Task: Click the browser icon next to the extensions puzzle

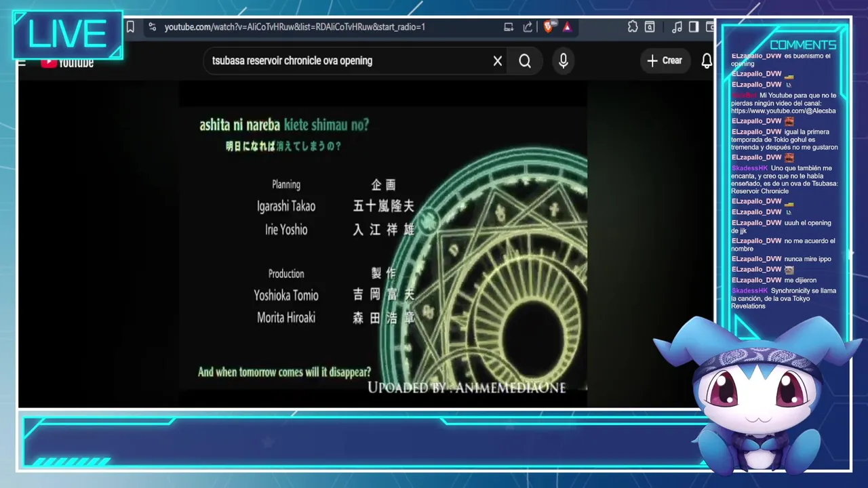Action: point(650,27)
